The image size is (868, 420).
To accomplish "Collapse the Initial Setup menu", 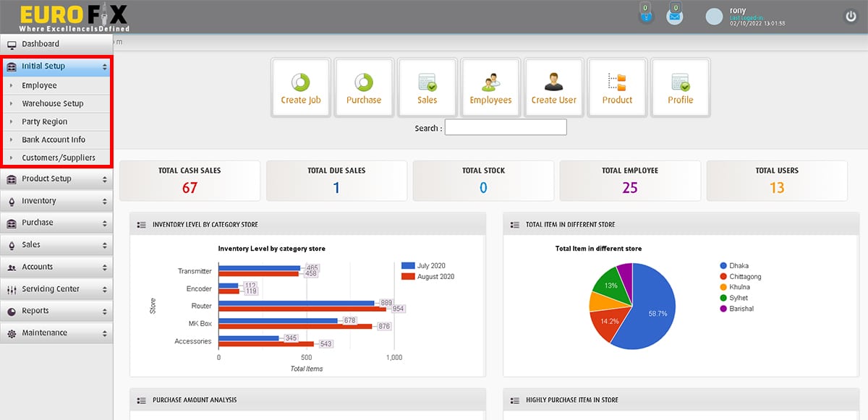I will coord(56,67).
